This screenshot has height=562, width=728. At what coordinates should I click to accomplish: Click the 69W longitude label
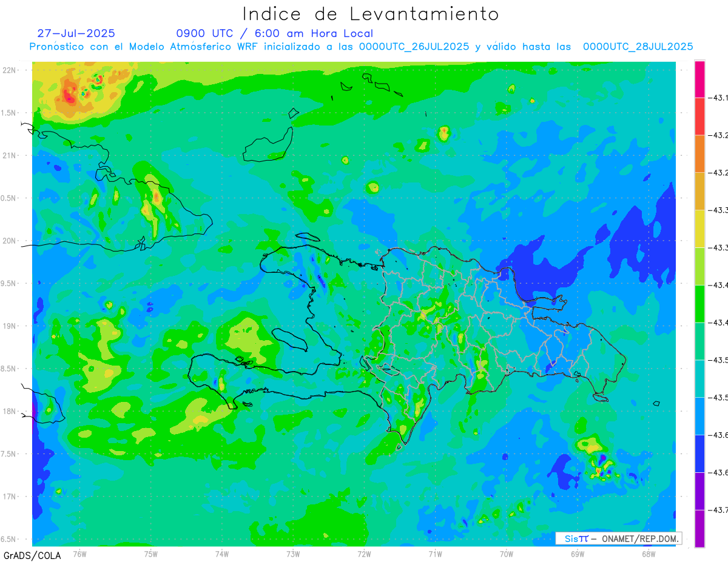[x=578, y=554]
